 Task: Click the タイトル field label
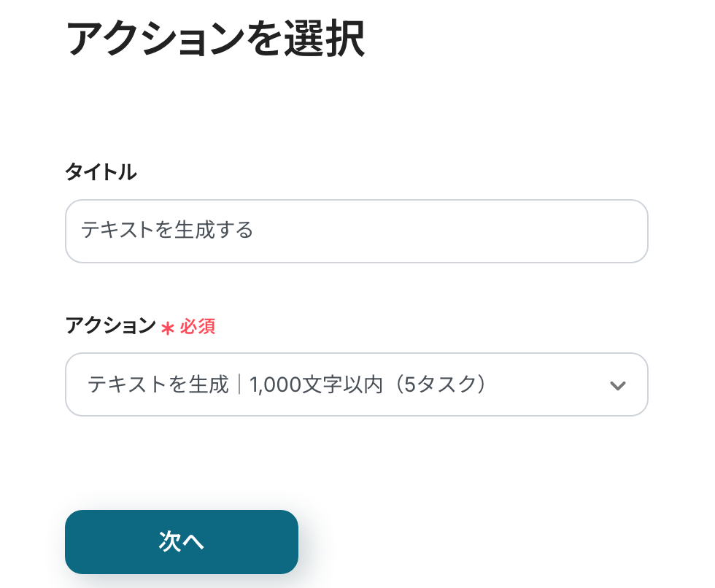[x=101, y=172]
